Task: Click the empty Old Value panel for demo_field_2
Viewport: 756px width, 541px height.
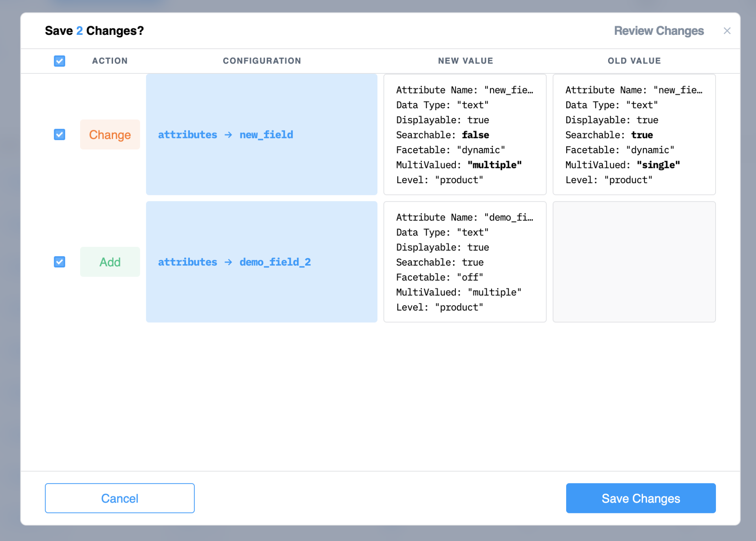Action: click(x=634, y=262)
